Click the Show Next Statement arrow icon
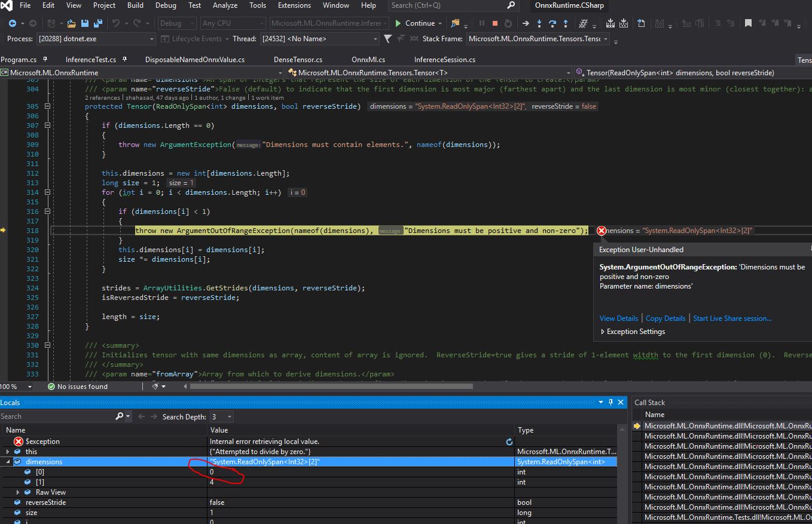This screenshot has height=524, width=812. point(525,23)
